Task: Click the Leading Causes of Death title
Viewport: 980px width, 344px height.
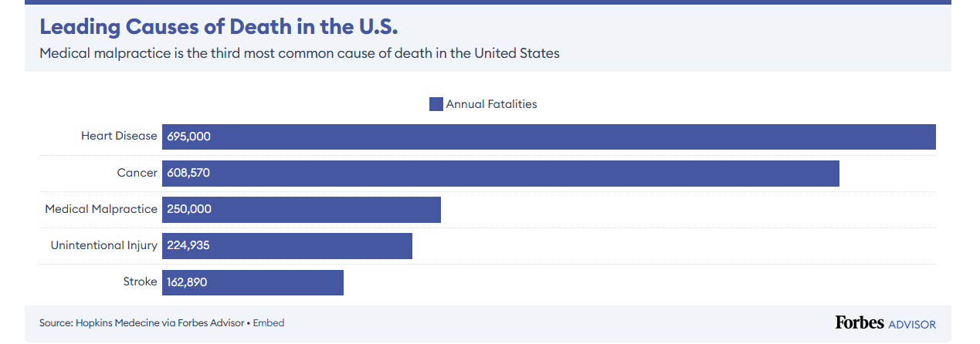Action: coord(219,27)
